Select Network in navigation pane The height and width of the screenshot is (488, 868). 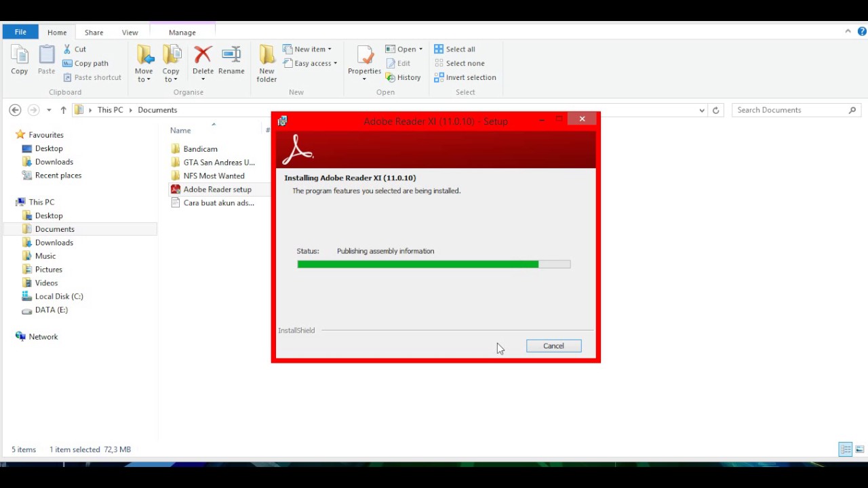(x=43, y=337)
